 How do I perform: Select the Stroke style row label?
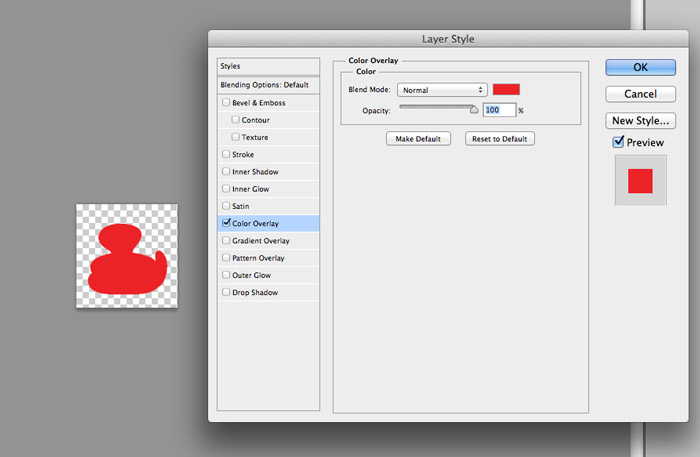click(243, 154)
